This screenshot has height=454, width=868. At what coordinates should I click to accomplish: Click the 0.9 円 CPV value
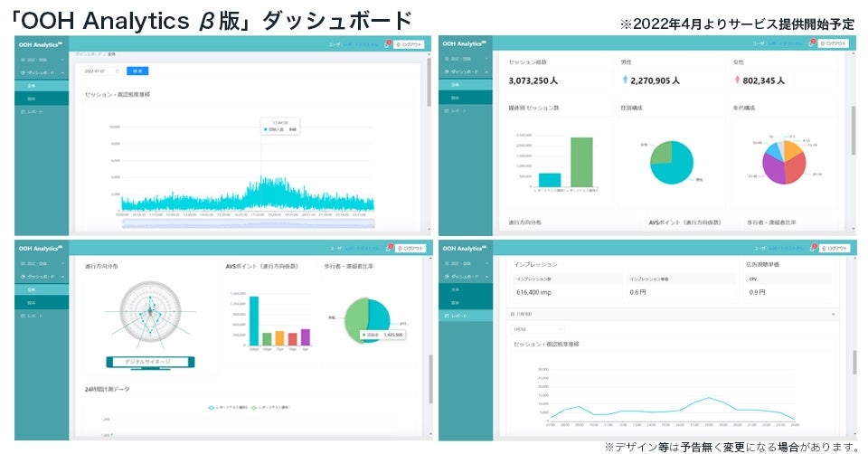click(x=757, y=292)
